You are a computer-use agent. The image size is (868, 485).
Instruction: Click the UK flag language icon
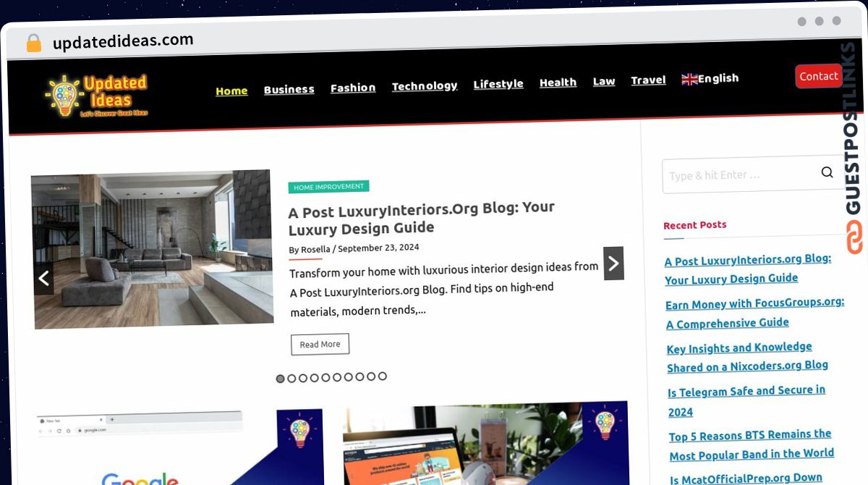pyautogui.click(x=689, y=80)
